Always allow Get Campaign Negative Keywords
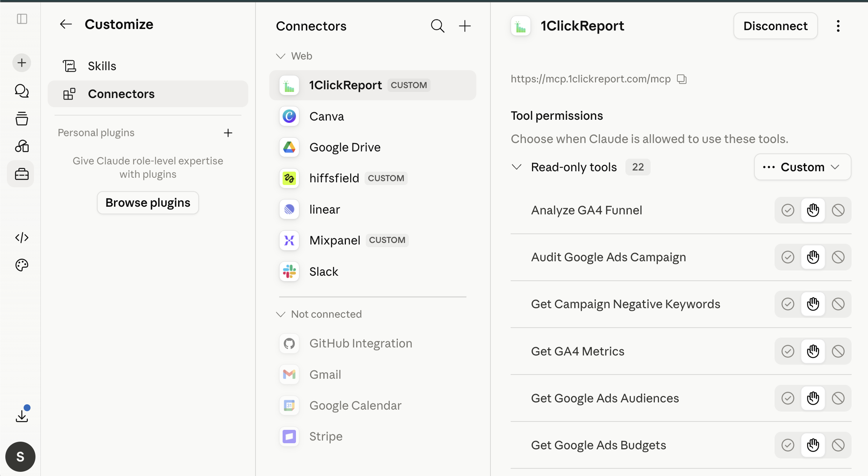The width and height of the screenshot is (868, 476). [788, 304]
